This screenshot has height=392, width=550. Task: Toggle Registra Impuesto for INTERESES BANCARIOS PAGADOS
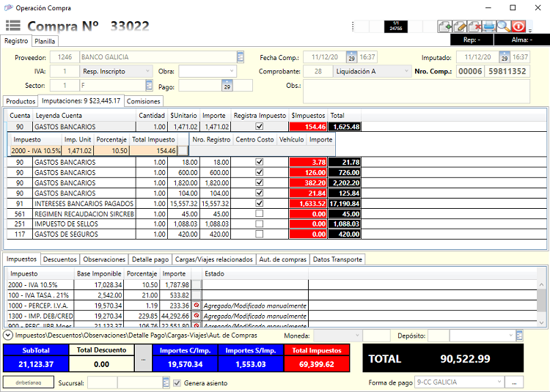pos(259,203)
